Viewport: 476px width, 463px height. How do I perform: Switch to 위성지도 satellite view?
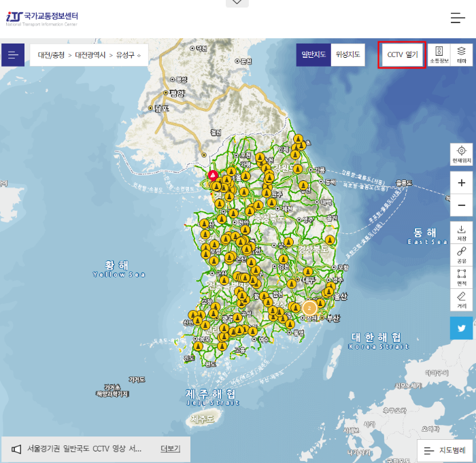[x=348, y=54]
